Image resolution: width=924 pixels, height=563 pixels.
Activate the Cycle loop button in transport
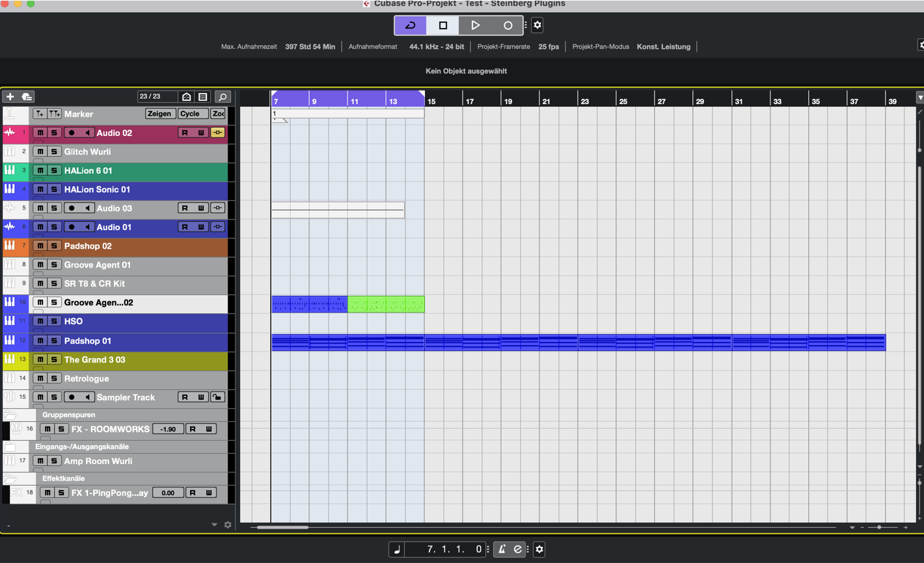pos(411,25)
